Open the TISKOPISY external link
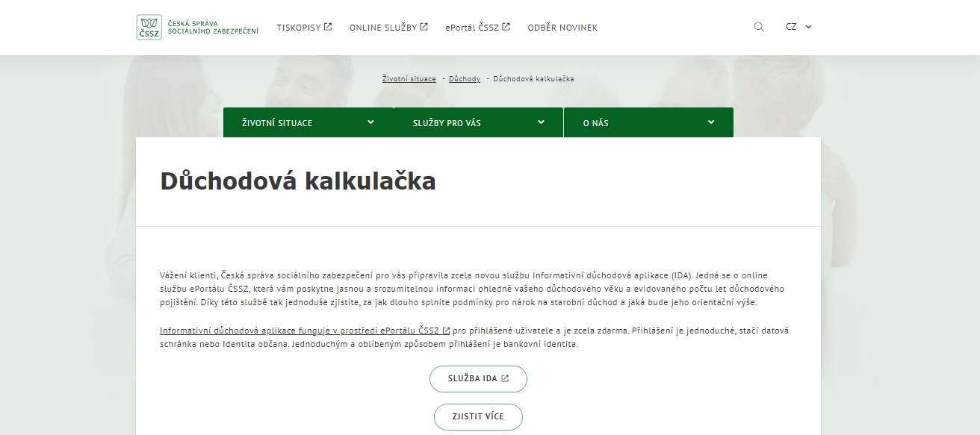The image size is (980, 435). [x=304, y=28]
